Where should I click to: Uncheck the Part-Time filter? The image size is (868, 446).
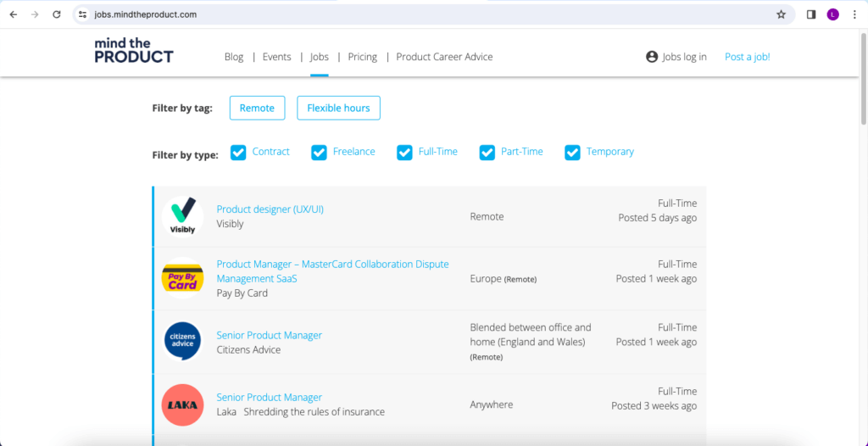tap(487, 153)
